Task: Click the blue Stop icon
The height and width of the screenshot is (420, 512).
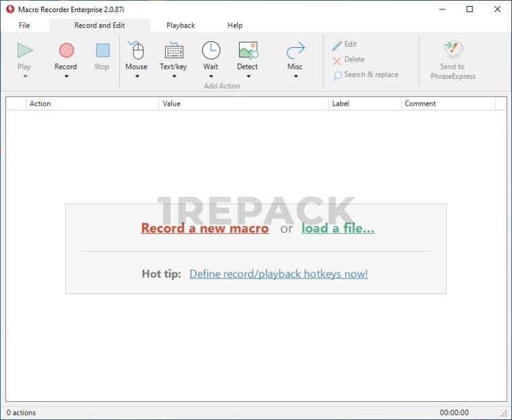Action: 102,51
